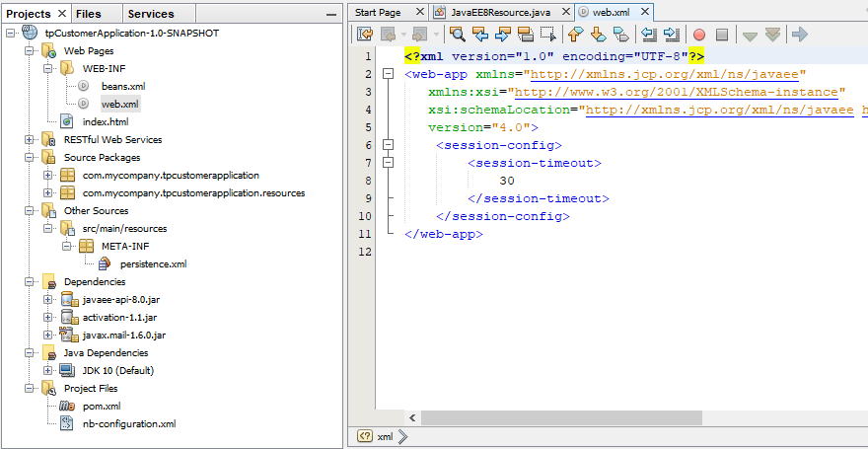This screenshot has height=449, width=868.
Task: Click the scroll-left arrow of the editor
Action: pos(412,416)
